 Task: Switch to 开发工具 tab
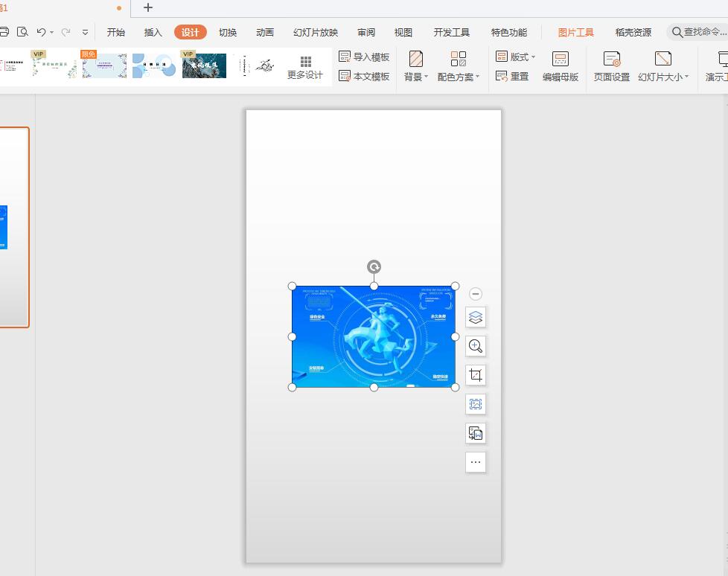click(x=452, y=33)
